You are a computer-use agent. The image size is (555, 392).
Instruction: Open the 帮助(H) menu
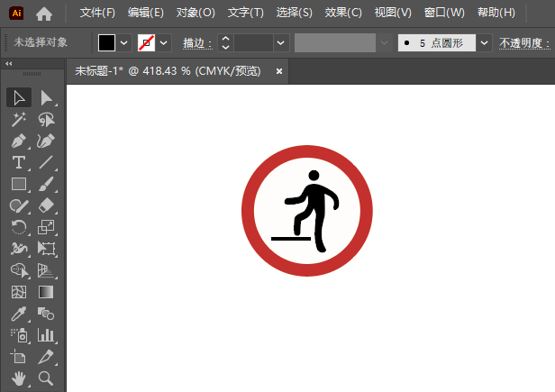coord(496,13)
